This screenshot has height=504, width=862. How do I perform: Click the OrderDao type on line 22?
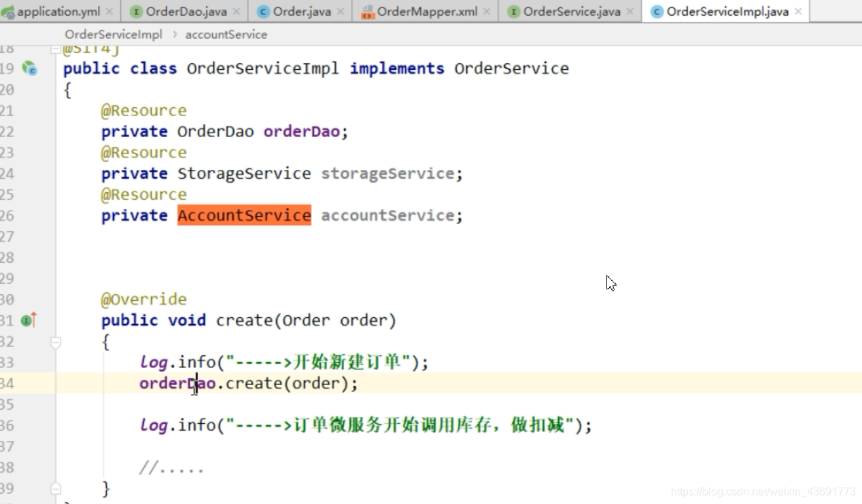point(215,131)
